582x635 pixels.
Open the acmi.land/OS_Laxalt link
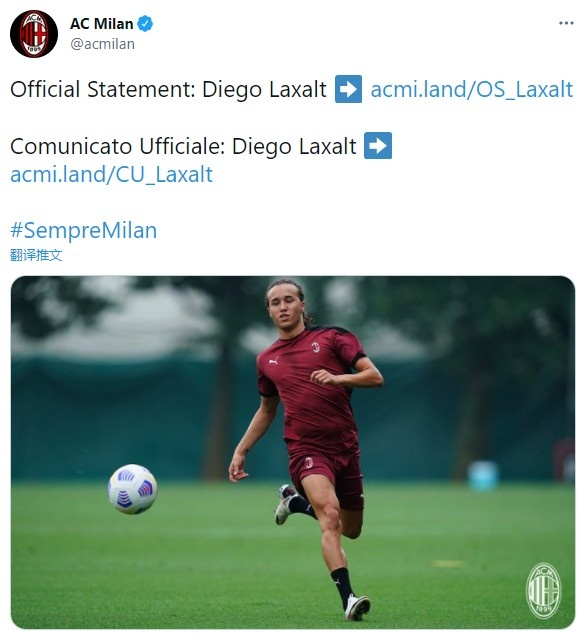(472, 89)
